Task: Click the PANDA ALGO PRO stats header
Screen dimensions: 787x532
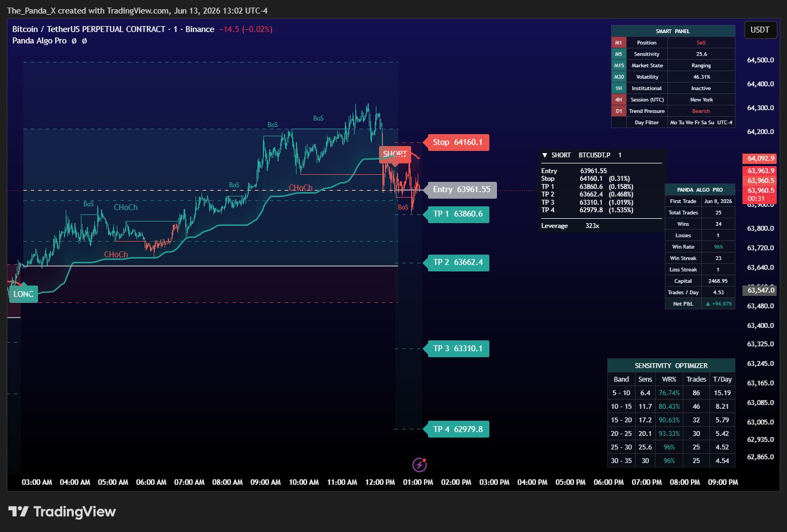Action: (x=700, y=190)
